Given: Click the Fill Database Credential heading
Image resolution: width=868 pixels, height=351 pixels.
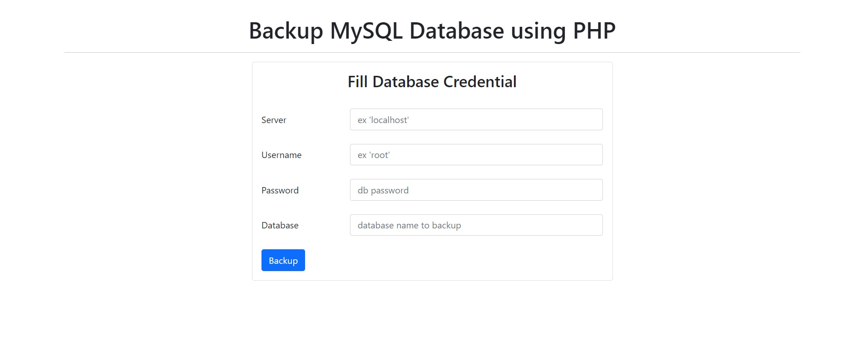Looking at the screenshot, I should point(432,82).
